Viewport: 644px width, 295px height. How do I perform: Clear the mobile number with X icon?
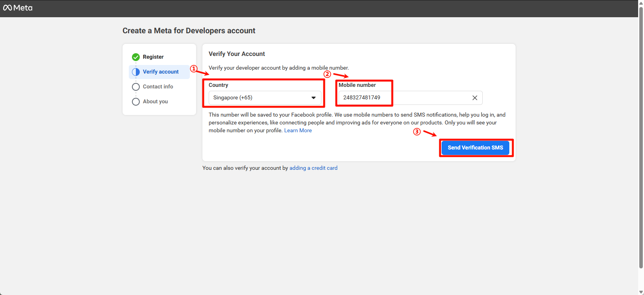(474, 98)
